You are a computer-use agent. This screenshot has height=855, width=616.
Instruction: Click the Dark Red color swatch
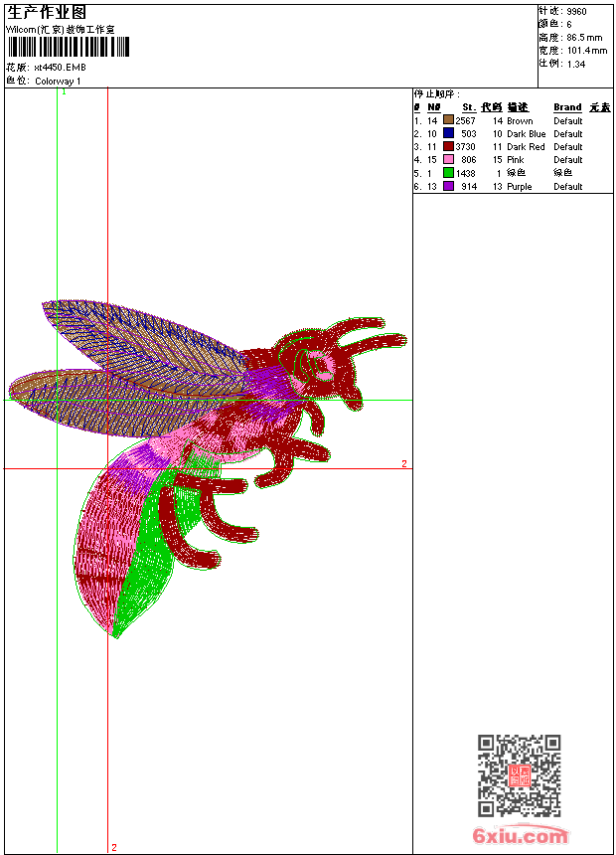(x=449, y=146)
